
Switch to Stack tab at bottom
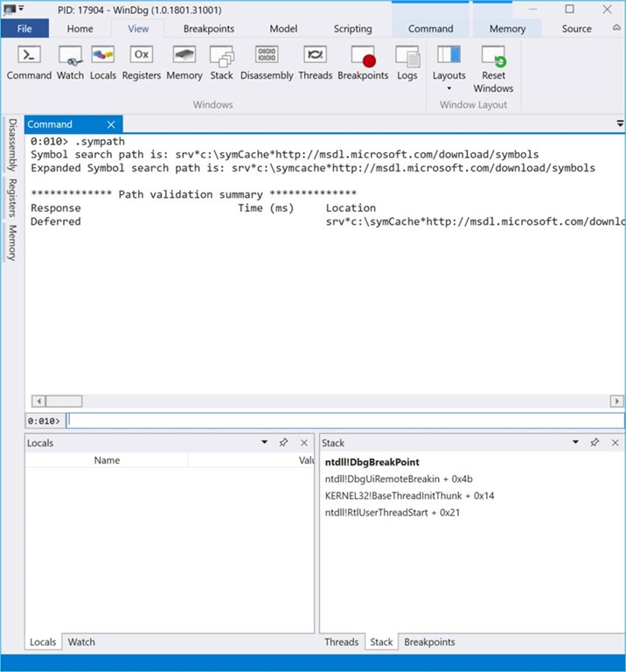click(381, 642)
